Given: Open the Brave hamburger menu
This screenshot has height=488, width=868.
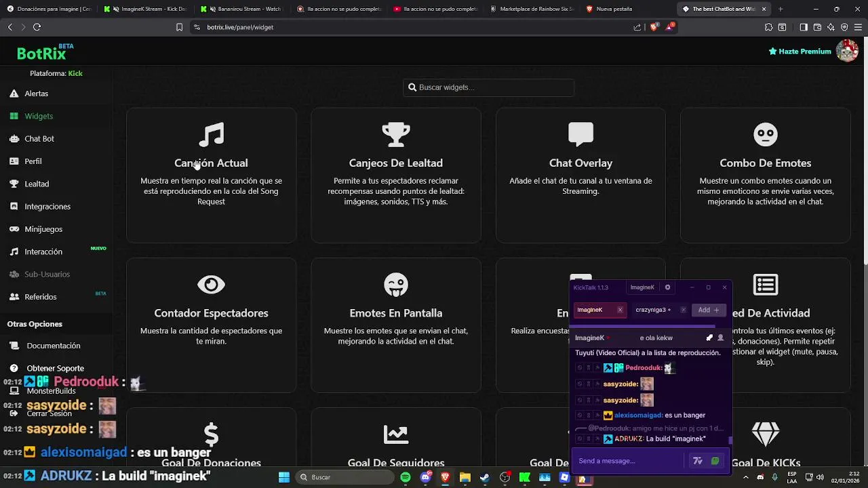Looking at the screenshot, I should 858,27.
